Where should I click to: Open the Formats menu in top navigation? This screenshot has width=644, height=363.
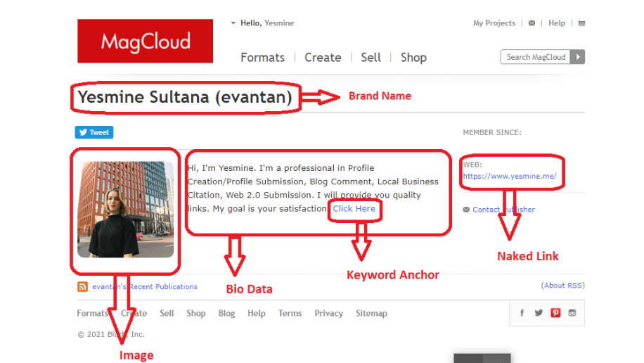coord(262,58)
